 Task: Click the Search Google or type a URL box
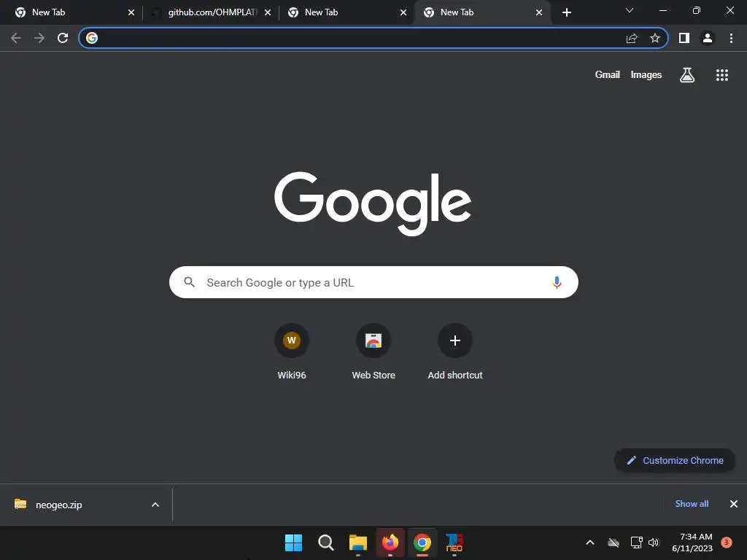point(373,282)
